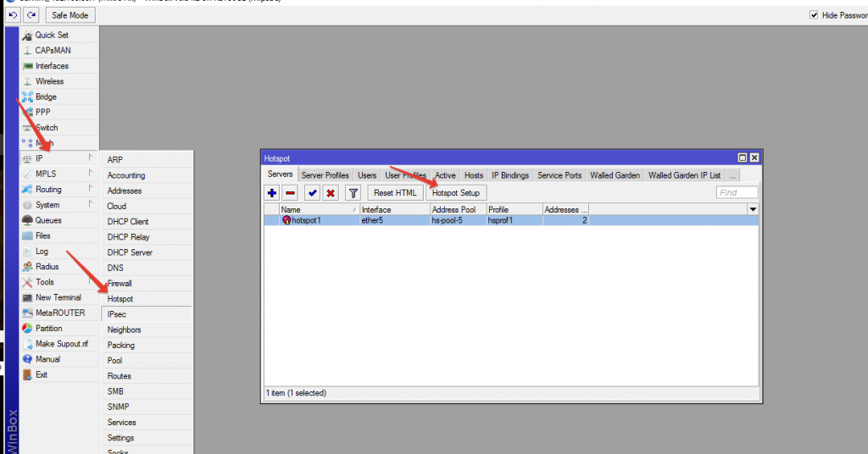Click the red X disable icon
This screenshot has width=868, height=454.
tap(331, 193)
